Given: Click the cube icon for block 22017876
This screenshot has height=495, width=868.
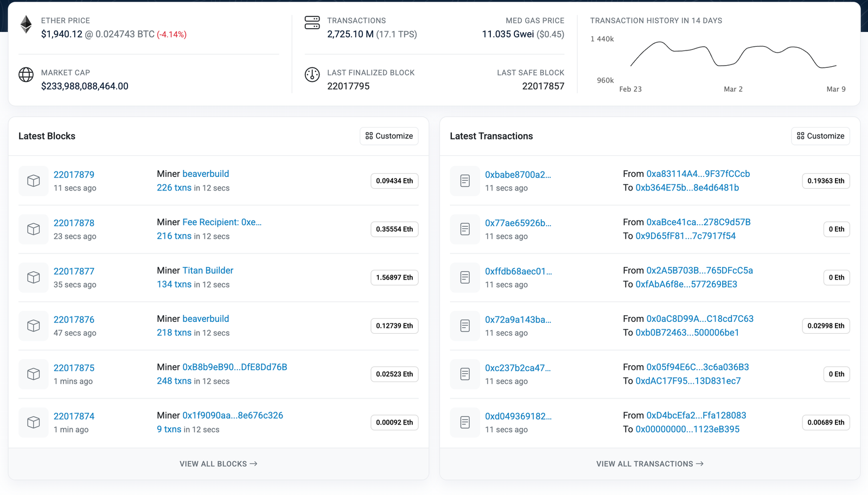Looking at the screenshot, I should coord(34,326).
